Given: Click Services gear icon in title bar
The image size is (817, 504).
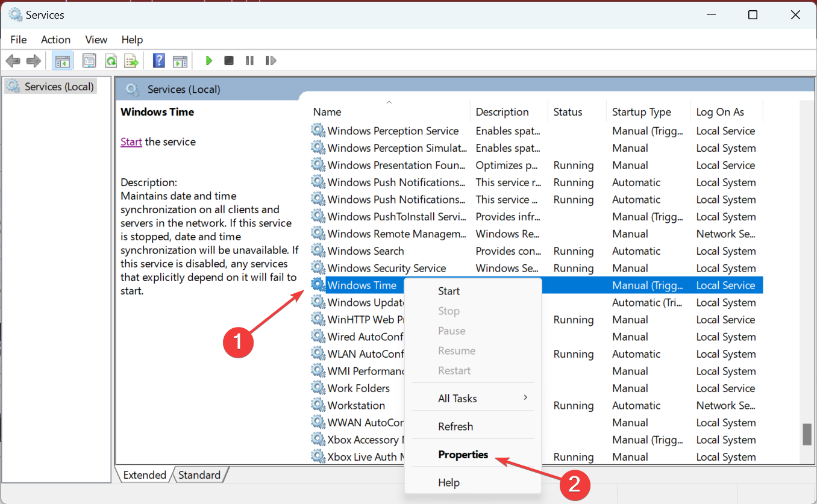Looking at the screenshot, I should tap(15, 14).
